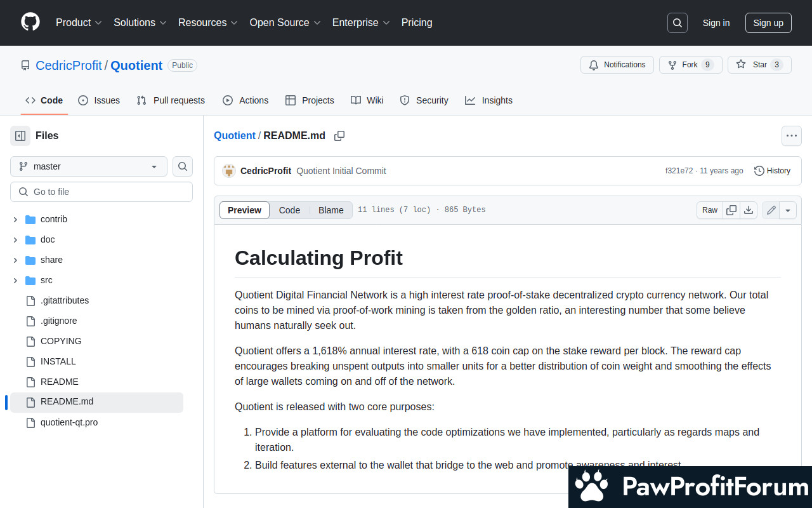Expand the contrib folder
Image resolution: width=812 pixels, height=508 pixels.
pyautogui.click(x=15, y=219)
